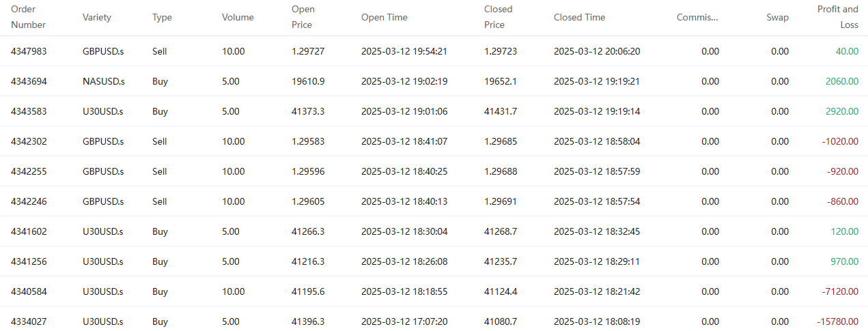Click order number 4334027
Image resolution: width=868 pixels, height=331 pixels.
click(29, 321)
